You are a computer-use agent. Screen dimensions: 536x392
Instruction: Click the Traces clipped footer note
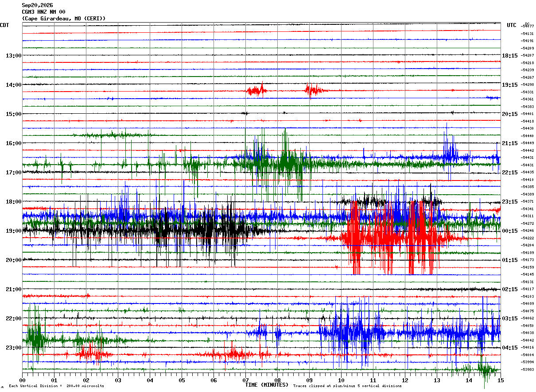347,386
